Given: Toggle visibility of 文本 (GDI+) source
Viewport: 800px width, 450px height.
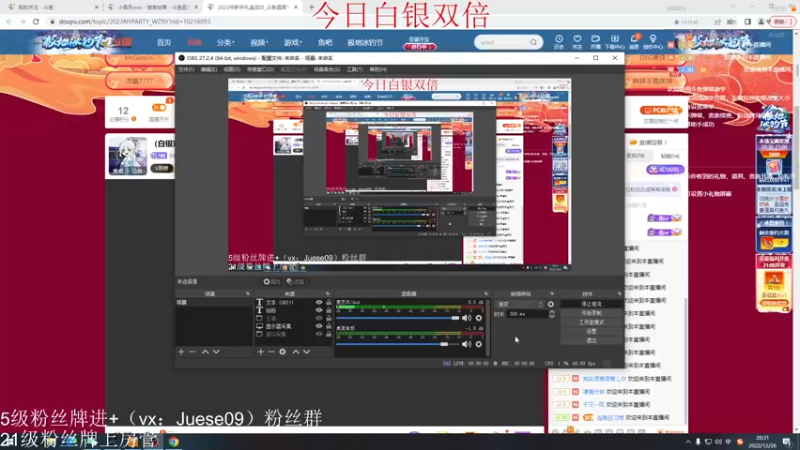Looking at the screenshot, I should click(x=319, y=303).
